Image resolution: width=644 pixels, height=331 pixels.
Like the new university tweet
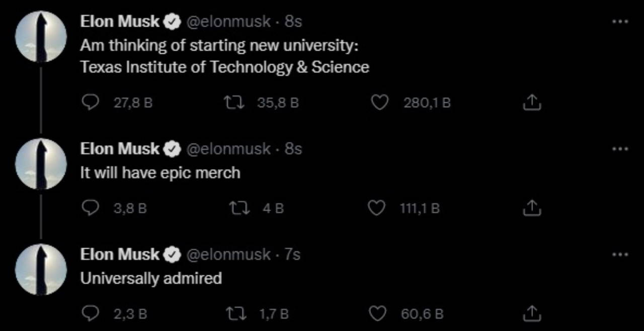[x=379, y=103]
